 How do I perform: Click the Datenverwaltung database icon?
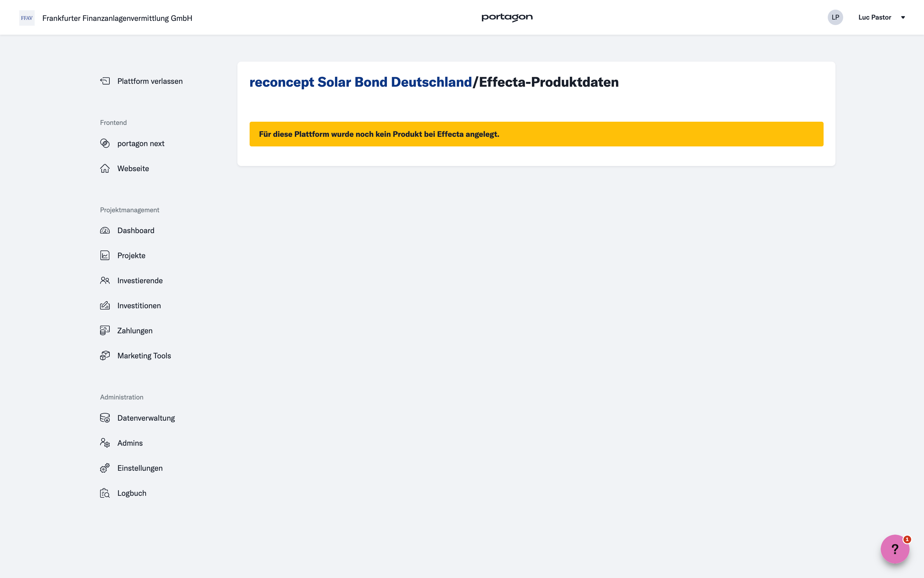[x=105, y=418]
